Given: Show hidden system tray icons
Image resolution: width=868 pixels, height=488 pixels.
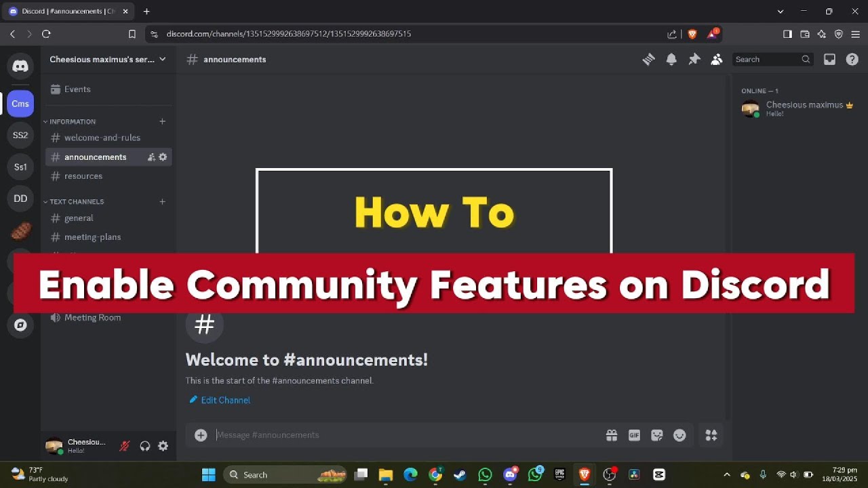Looking at the screenshot, I should pyautogui.click(x=727, y=474).
